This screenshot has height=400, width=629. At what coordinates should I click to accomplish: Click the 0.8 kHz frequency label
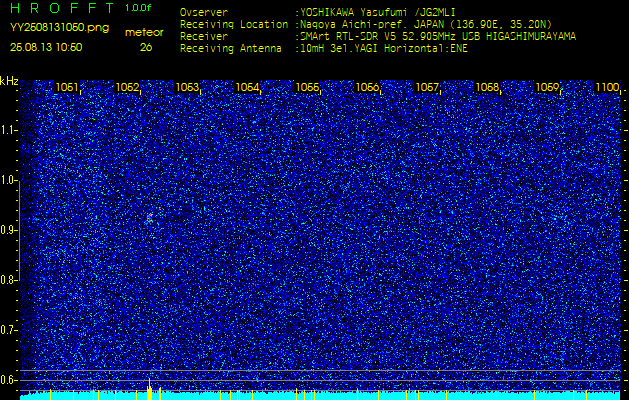pos(7,280)
